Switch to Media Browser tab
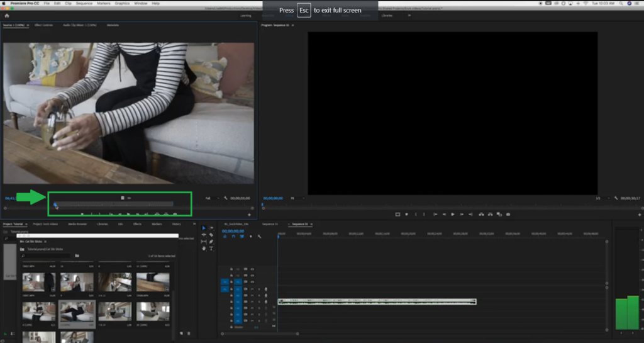The width and height of the screenshot is (644, 343). (77, 224)
